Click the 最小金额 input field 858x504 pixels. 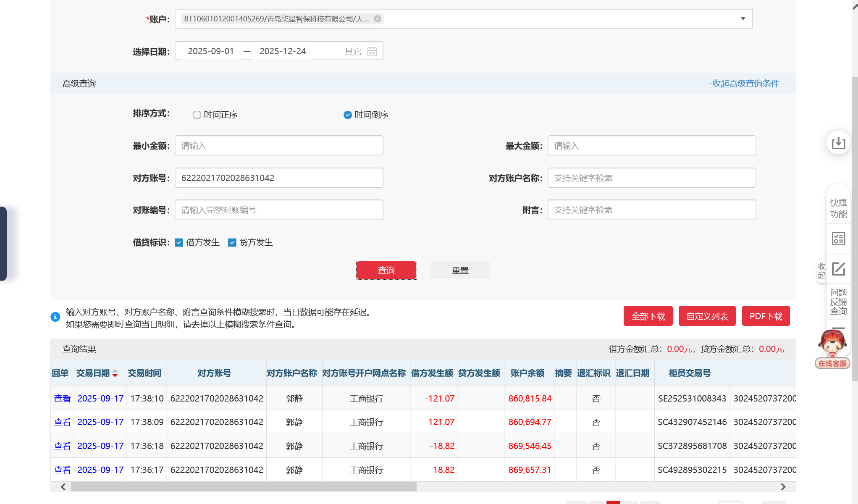click(x=279, y=146)
